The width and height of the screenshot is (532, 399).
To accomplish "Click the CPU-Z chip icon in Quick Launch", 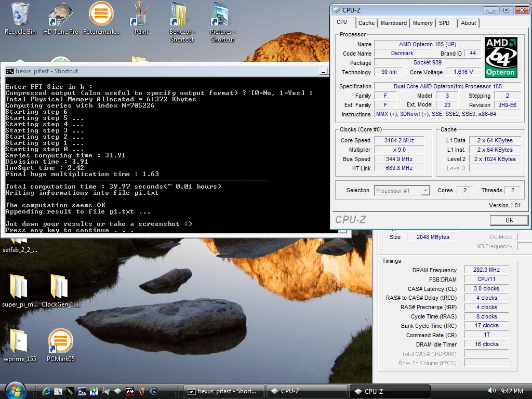I will point(118,391).
